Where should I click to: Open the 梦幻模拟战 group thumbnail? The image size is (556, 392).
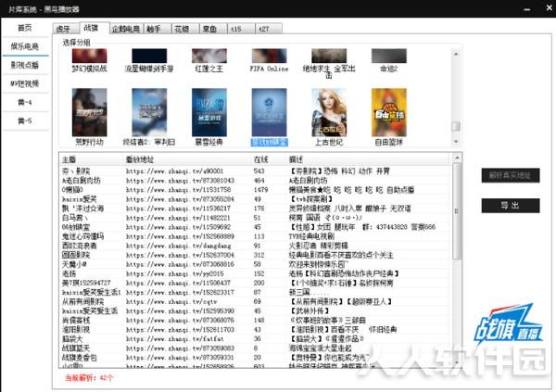click(x=89, y=56)
